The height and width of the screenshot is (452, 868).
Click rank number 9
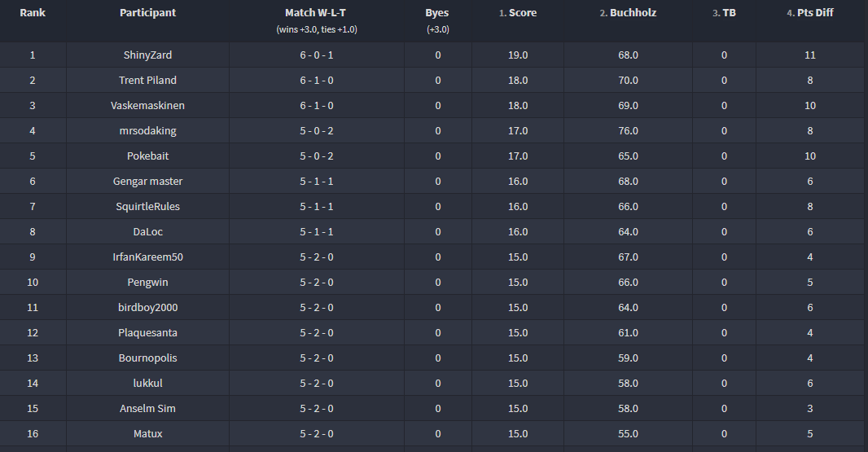33,257
